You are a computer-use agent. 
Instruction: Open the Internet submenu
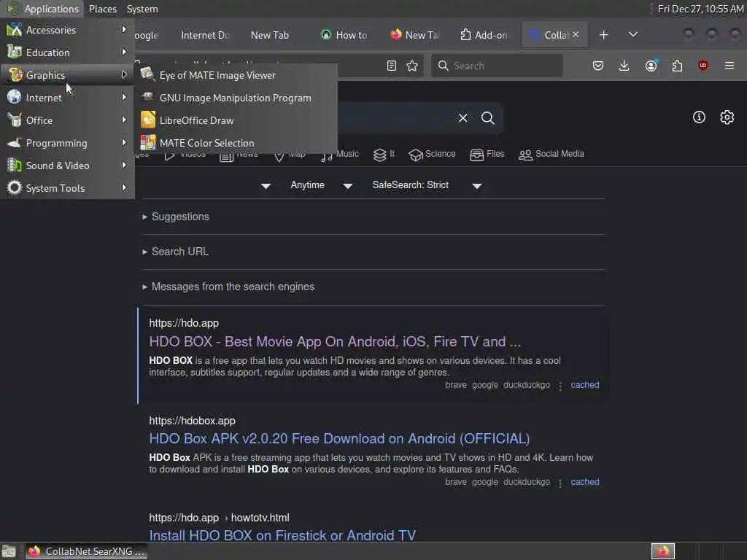[x=67, y=98]
